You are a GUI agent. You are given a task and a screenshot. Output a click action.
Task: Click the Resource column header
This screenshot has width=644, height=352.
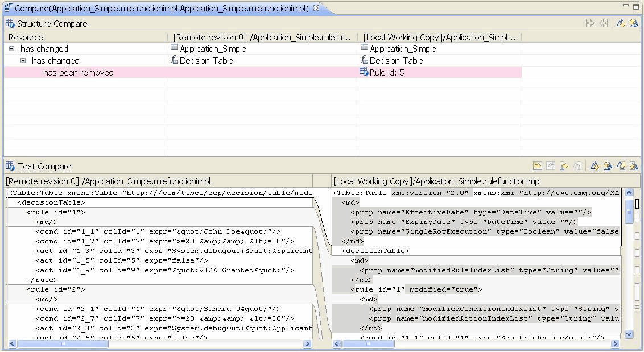[x=26, y=37]
